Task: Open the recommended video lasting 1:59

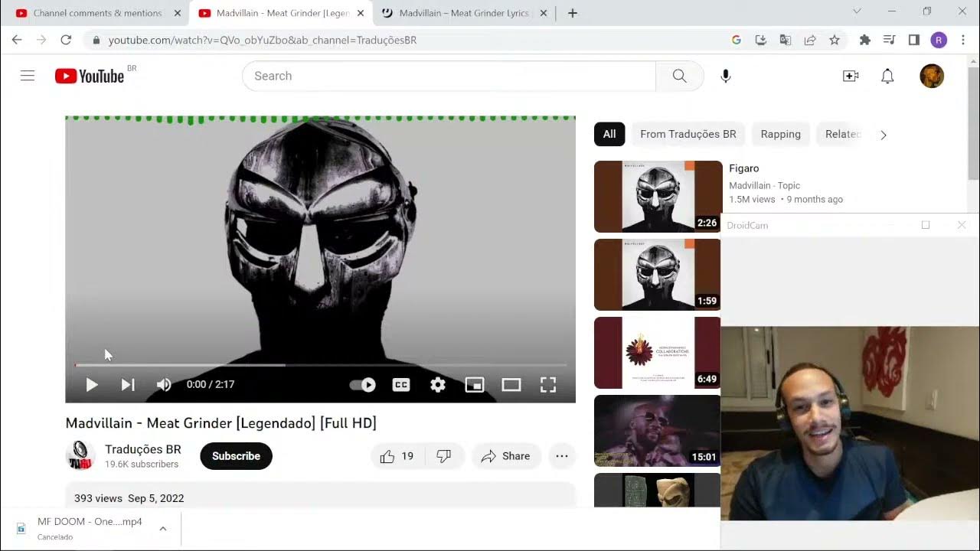Action: pyautogui.click(x=657, y=275)
